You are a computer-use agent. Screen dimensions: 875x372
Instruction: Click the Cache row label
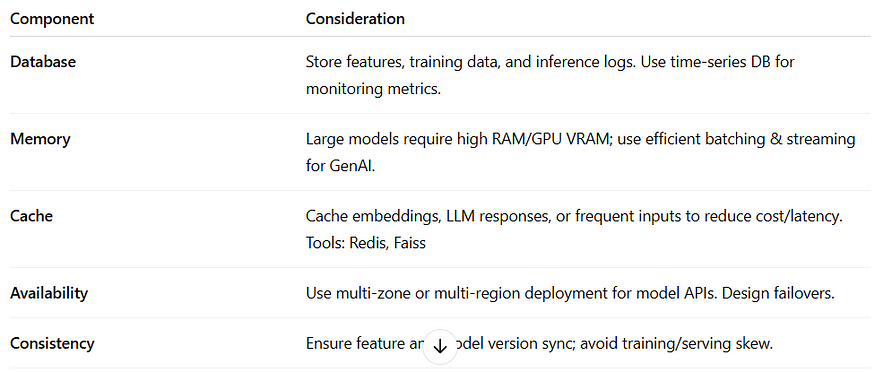(31, 216)
